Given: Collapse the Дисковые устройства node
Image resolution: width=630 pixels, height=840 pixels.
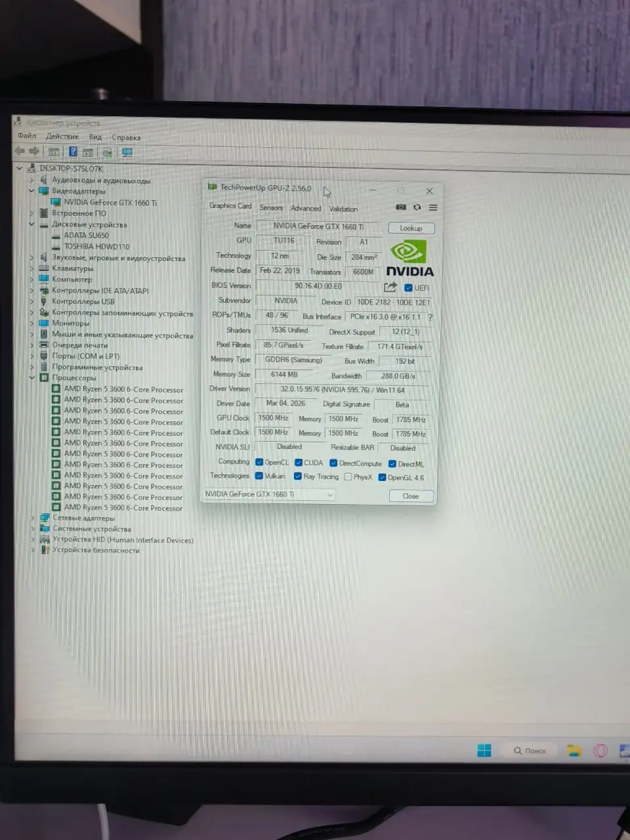Looking at the screenshot, I should point(31,224).
